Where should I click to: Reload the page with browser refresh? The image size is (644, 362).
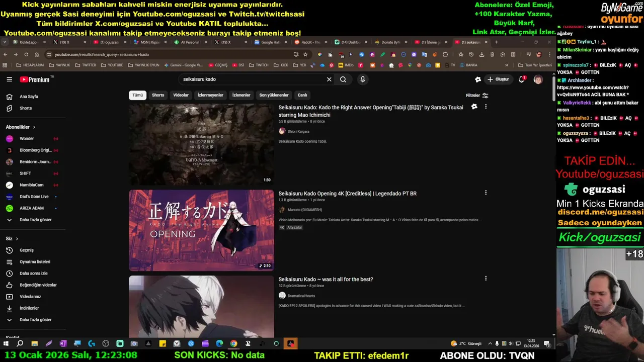pos(26,54)
